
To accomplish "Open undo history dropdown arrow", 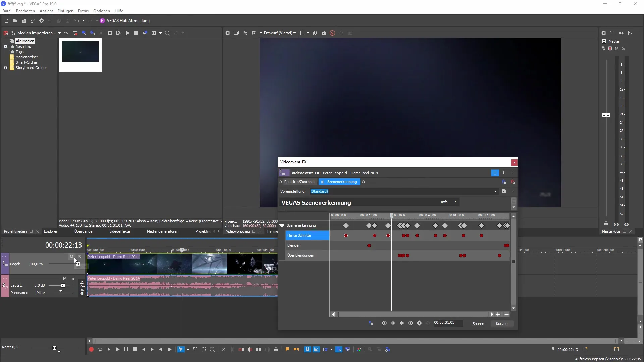I will (83, 21).
